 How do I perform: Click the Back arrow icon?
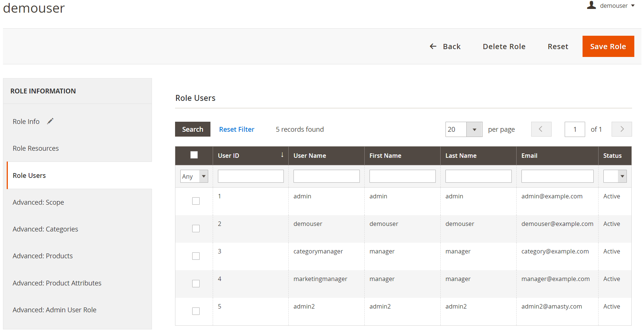click(433, 47)
